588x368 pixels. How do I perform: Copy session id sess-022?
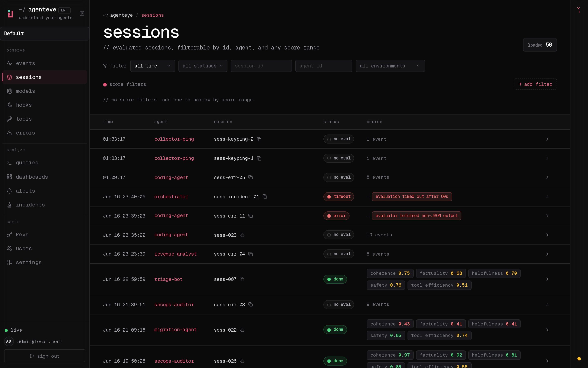point(242,330)
